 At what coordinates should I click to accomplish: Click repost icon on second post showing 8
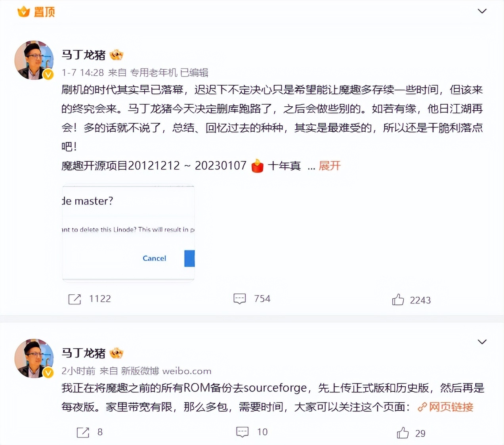83,432
